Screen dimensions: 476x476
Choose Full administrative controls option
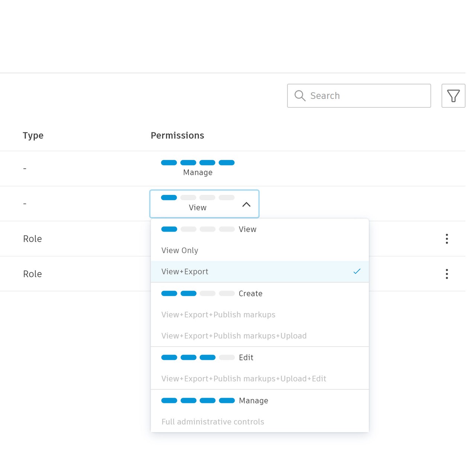click(x=260, y=422)
